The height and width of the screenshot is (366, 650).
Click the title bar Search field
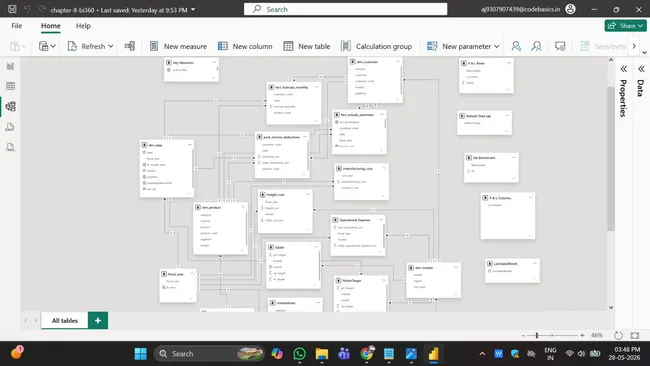point(345,9)
